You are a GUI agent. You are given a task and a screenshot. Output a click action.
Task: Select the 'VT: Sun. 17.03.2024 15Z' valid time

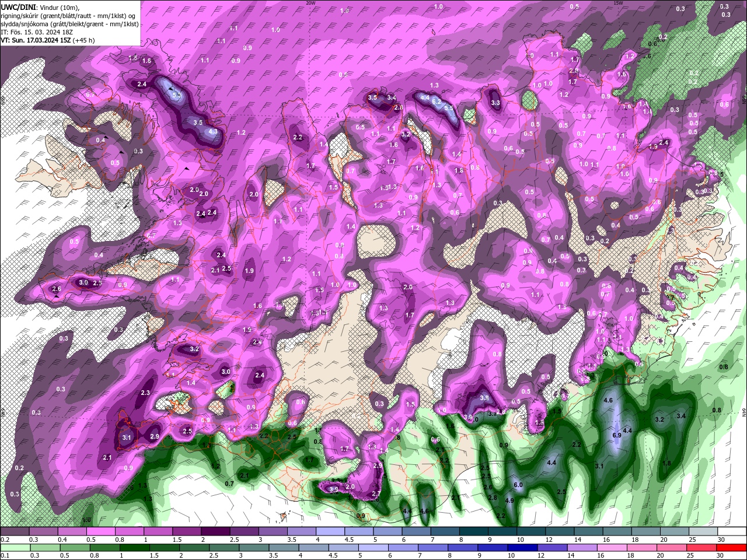click(x=36, y=40)
